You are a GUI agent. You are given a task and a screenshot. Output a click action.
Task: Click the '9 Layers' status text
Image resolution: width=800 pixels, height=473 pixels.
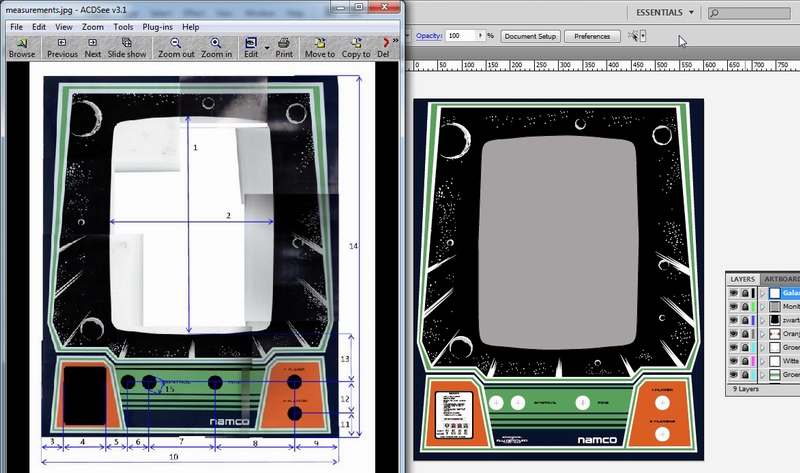pyautogui.click(x=745, y=389)
